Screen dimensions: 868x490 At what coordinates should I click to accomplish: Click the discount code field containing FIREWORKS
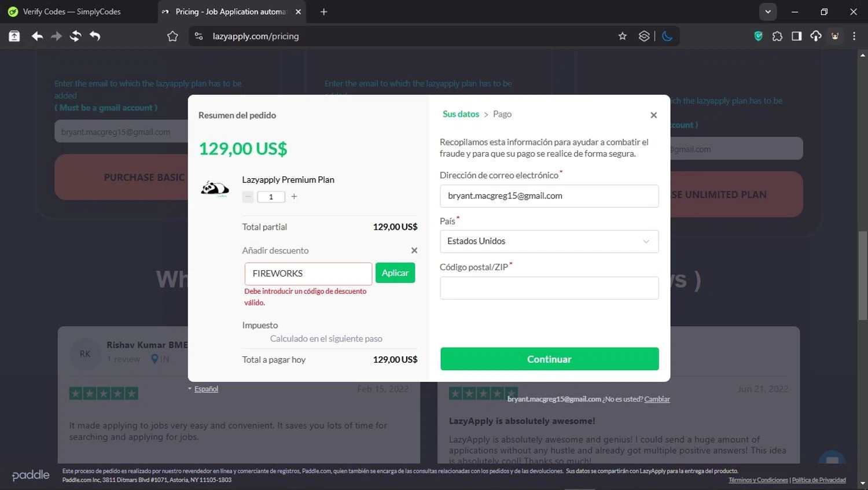click(x=308, y=274)
